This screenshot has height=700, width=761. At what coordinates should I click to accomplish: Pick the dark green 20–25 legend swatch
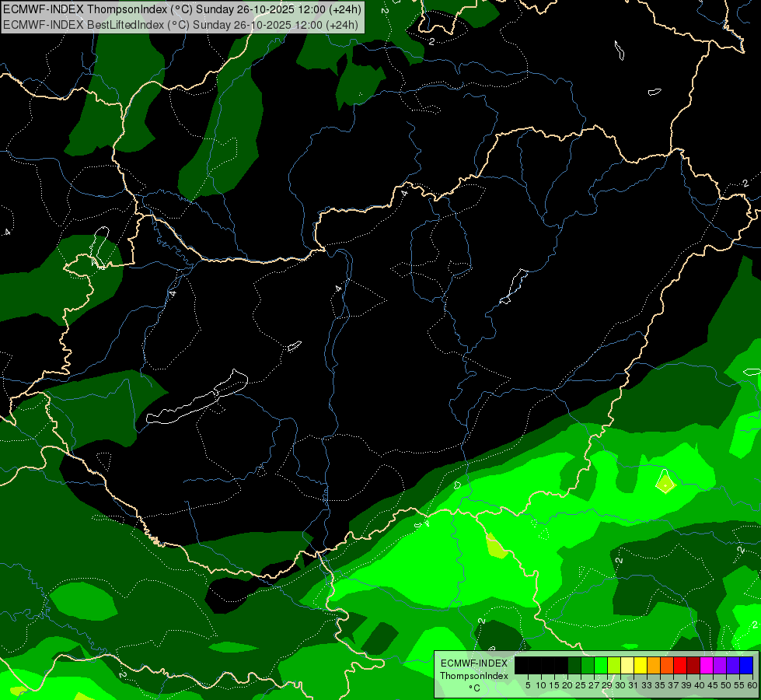click(x=574, y=665)
